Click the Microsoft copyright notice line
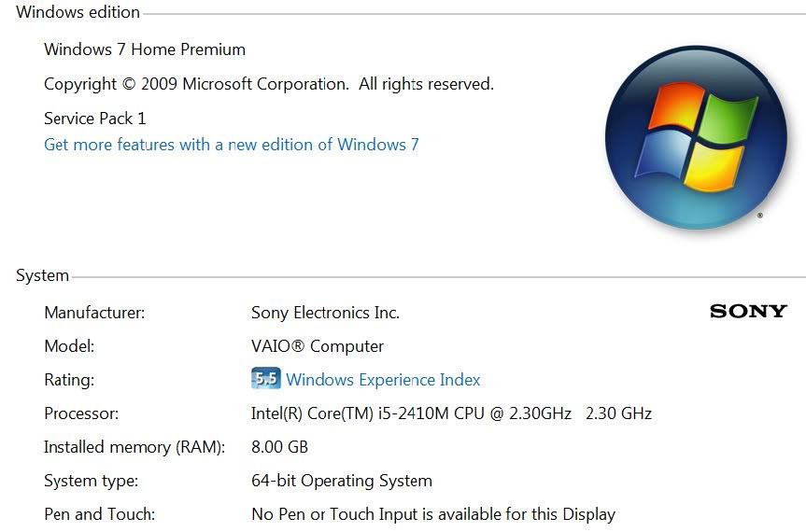The height and width of the screenshot is (532, 806). [x=269, y=84]
